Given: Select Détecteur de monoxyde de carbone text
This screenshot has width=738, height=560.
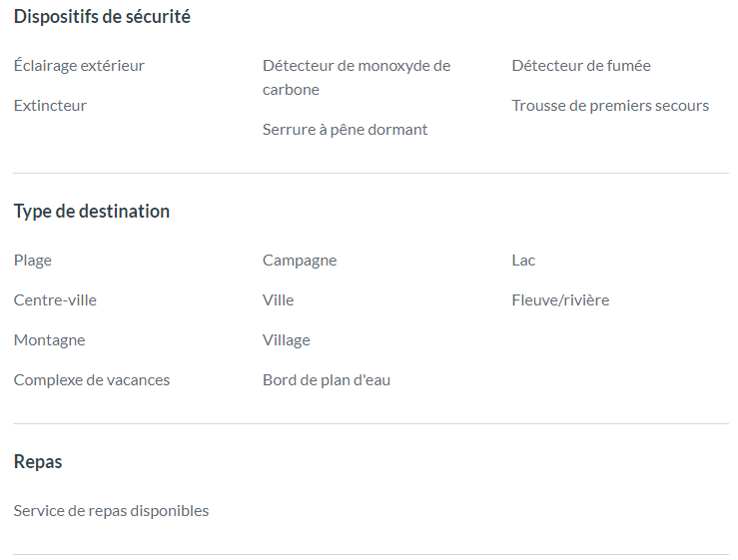Looking at the screenshot, I should pos(357,77).
